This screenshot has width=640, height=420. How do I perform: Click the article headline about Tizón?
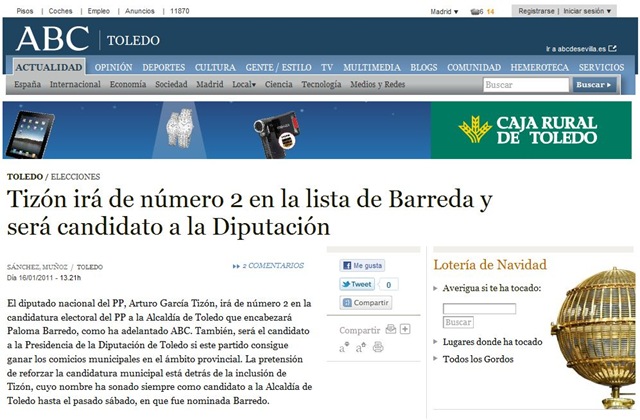[250, 213]
